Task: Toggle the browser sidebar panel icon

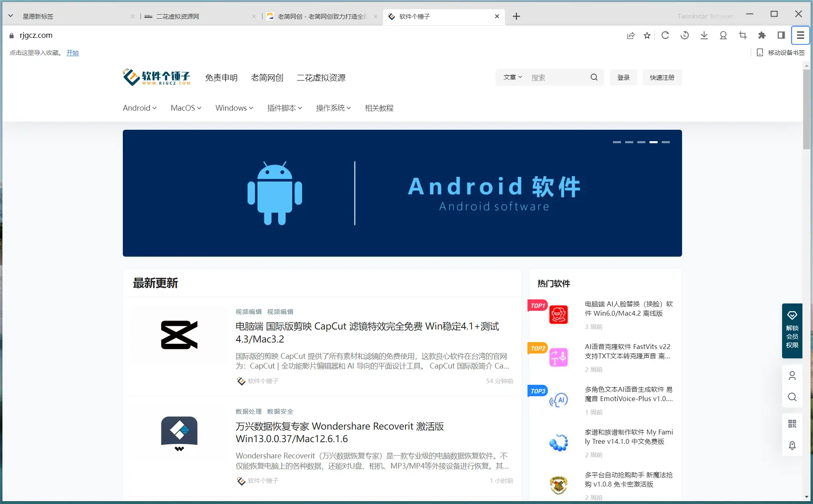Action: (781, 35)
